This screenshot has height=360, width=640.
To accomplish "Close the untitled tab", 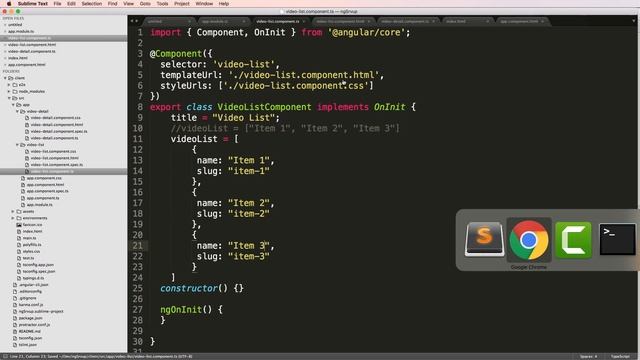I will tap(189, 21).
